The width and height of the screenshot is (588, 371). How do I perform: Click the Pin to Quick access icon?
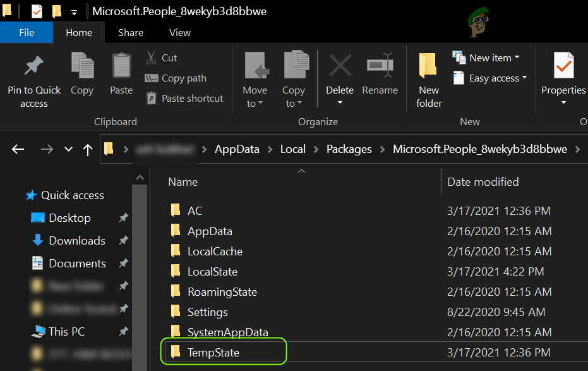coord(33,66)
